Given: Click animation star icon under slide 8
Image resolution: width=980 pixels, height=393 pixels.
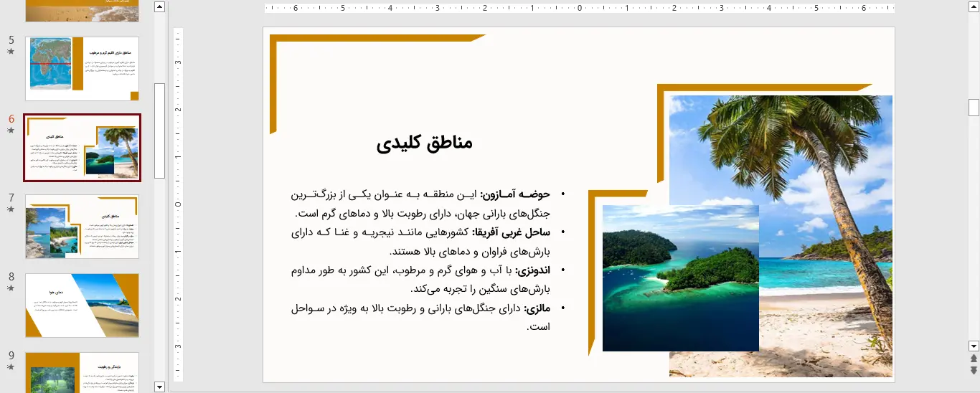Looking at the screenshot, I should pos(11,288).
